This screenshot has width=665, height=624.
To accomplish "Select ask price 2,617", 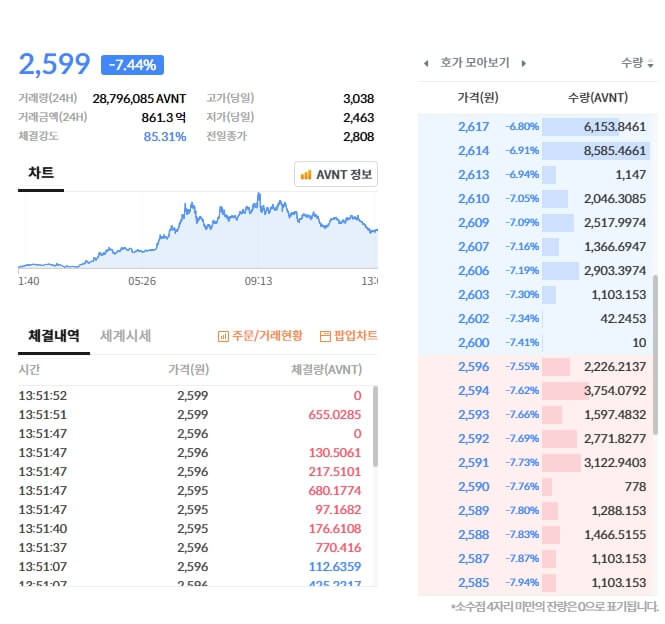I will coord(473,127).
